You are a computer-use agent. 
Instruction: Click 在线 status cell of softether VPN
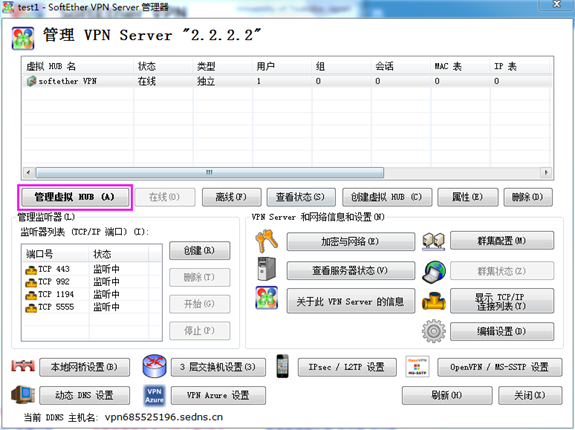[147, 81]
